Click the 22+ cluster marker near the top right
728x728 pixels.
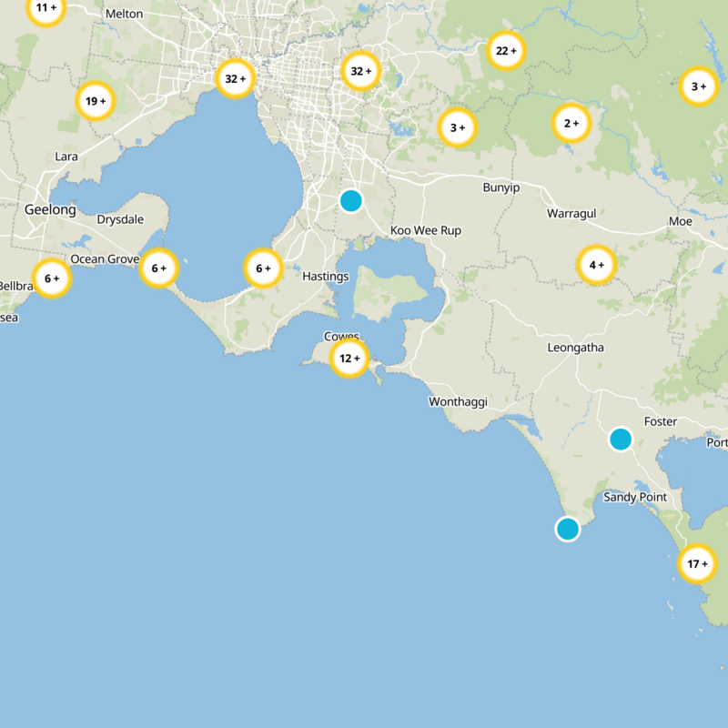[507, 52]
